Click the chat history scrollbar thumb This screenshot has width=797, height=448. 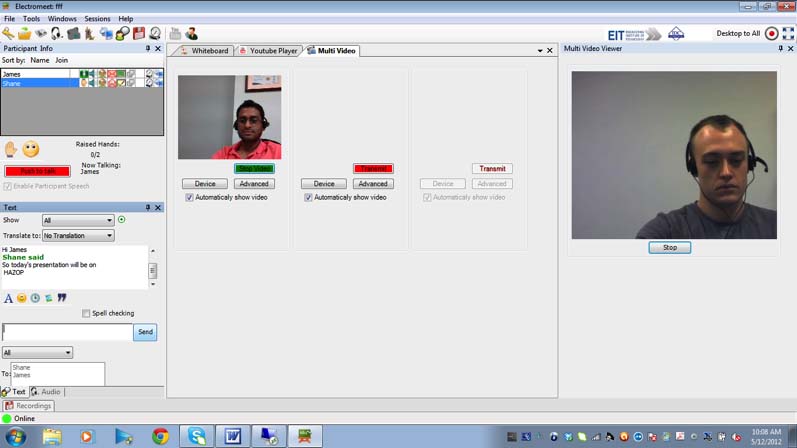[152, 271]
